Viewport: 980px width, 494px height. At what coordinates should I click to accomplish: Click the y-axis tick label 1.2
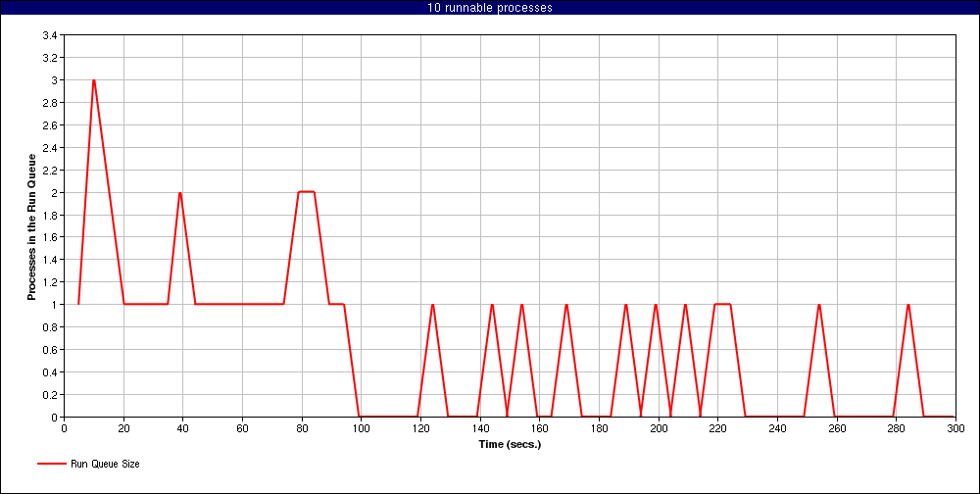(x=50, y=282)
